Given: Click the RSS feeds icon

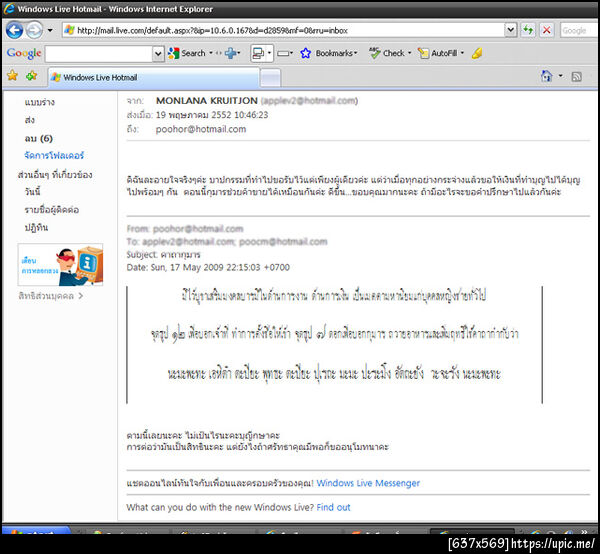Looking at the screenshot, I should pyautogui.click(x=576, y=77).
